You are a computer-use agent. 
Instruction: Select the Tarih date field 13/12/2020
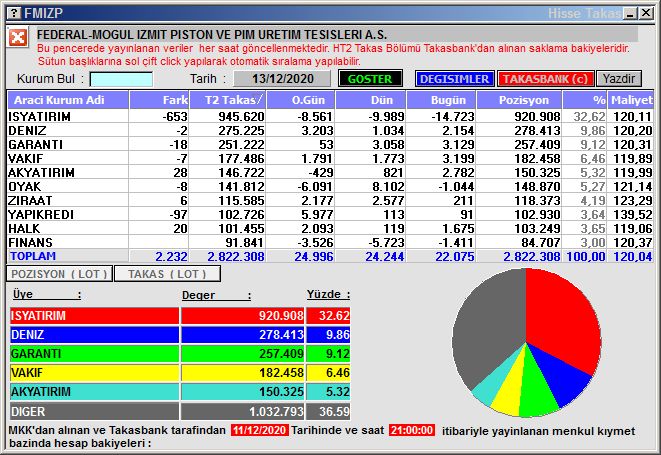(282, 79)
